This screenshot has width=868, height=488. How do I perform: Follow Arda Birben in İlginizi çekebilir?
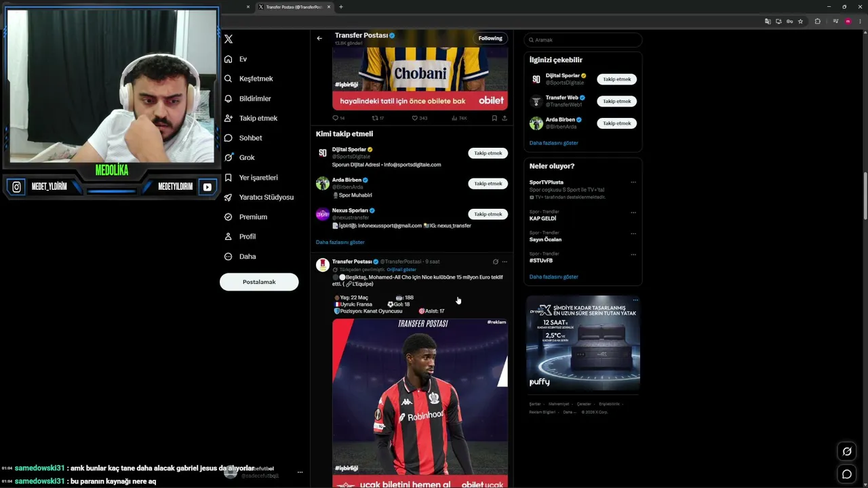tap(617, 123)
